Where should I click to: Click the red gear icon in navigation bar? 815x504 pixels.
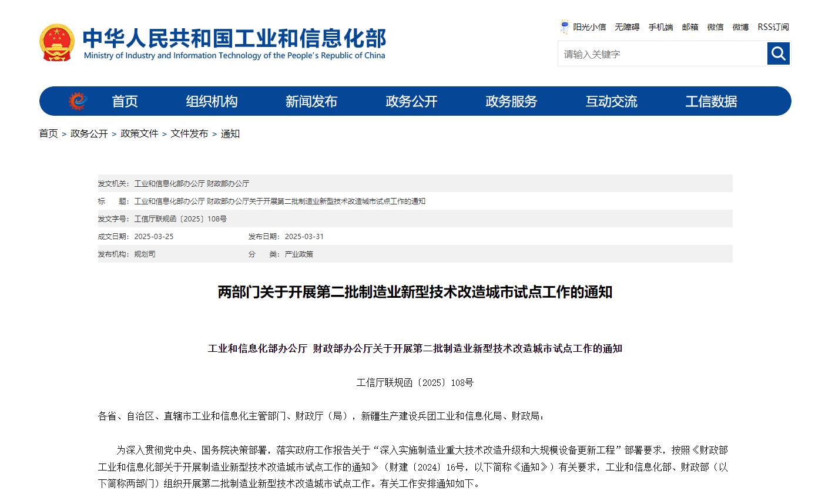[x=78, y=101]
